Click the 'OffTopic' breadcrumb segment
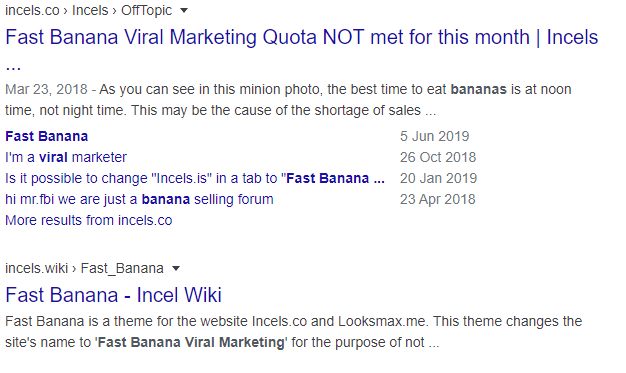The image size is (626, 373). (147, 10)
